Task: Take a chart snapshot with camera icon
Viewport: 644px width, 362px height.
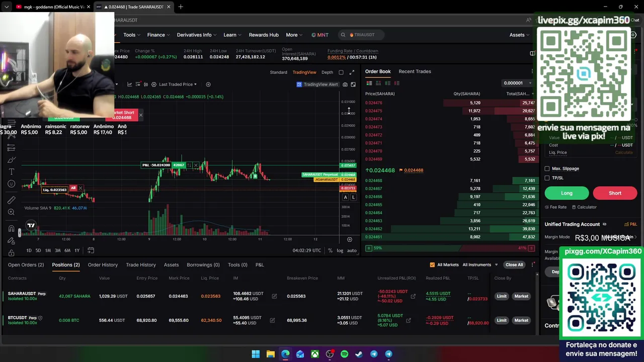Action: tap(345, 84)
